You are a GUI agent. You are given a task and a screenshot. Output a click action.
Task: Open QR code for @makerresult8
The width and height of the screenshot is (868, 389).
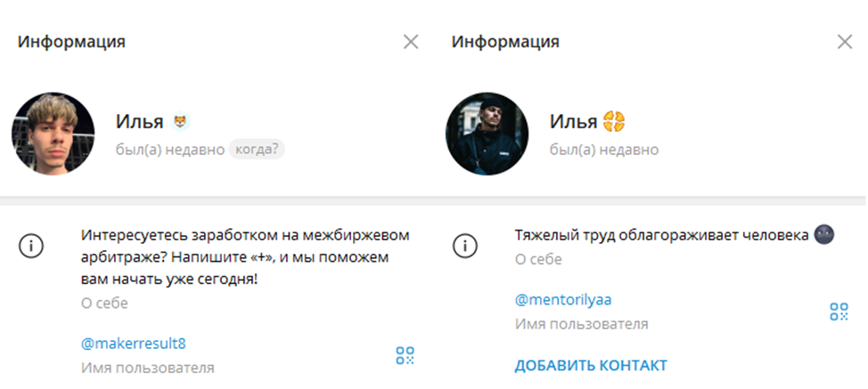click(x=405, y=355)
